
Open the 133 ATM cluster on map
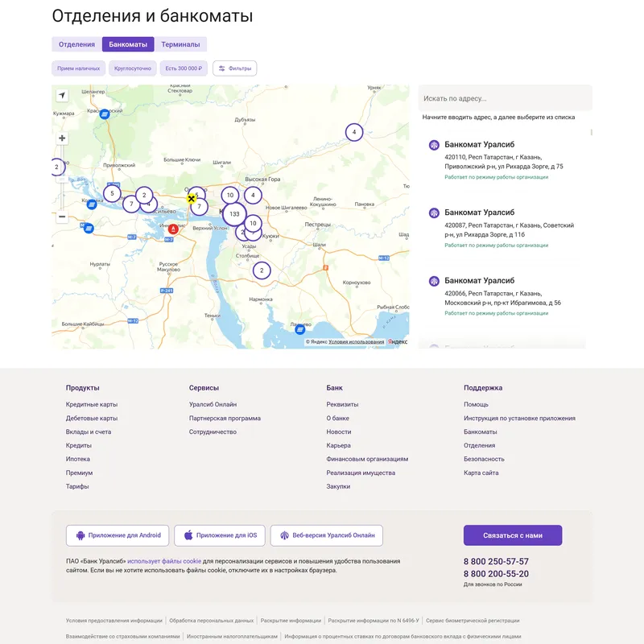tap(234, 214)
